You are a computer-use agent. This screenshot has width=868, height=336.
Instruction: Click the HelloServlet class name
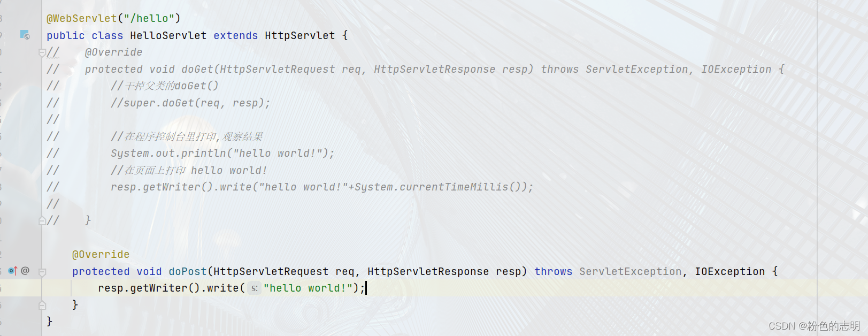(168, 35)
